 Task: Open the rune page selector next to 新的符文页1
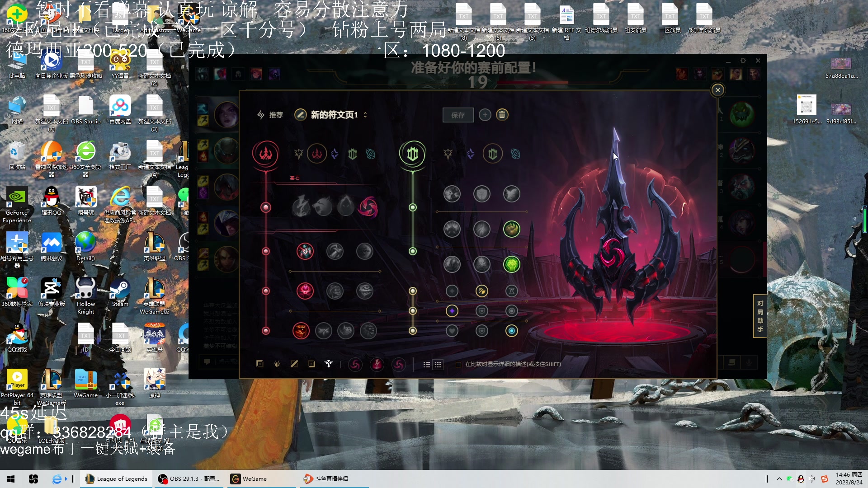coord(365,115)
